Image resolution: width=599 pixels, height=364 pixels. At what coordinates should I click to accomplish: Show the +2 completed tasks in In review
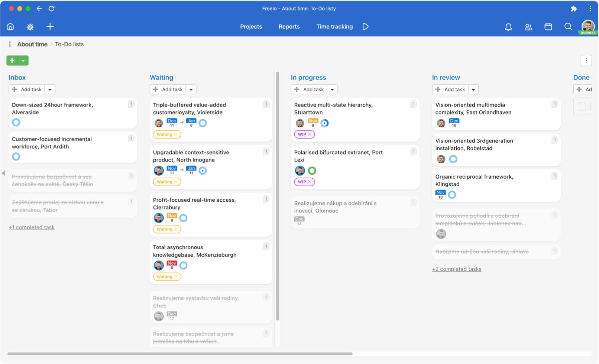point(457,269)
